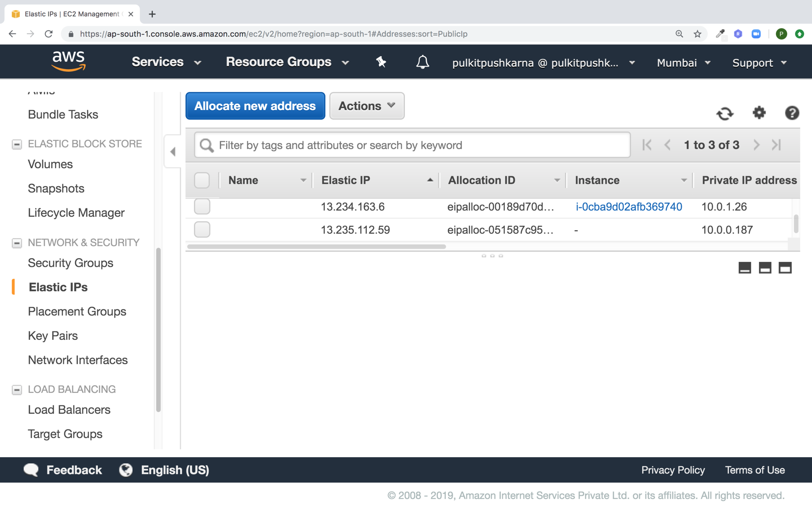
Task: Click the browser address bar URL
Action: coord(274,34)
